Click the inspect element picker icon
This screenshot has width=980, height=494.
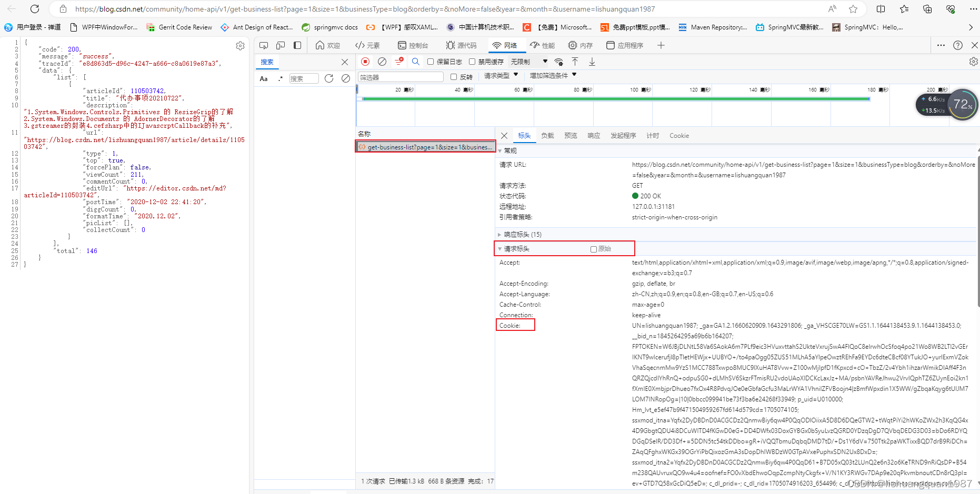(x=264, y=45)
